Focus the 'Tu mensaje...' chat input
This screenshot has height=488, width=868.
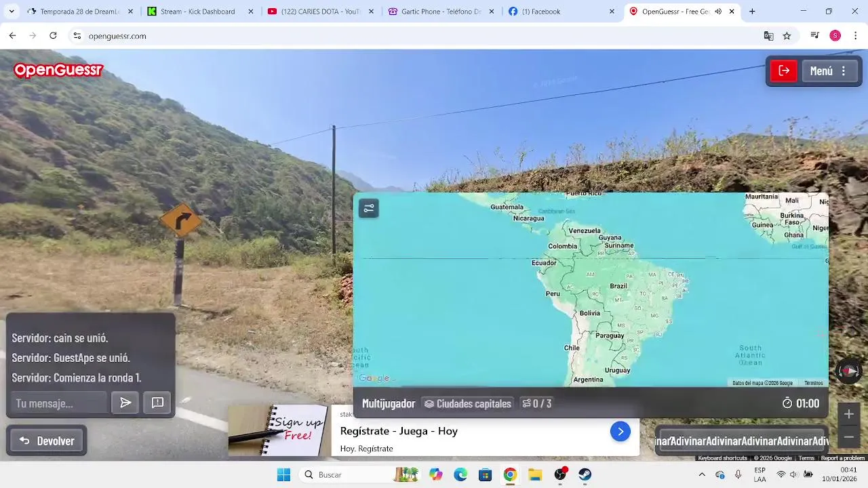click(58, 403)
